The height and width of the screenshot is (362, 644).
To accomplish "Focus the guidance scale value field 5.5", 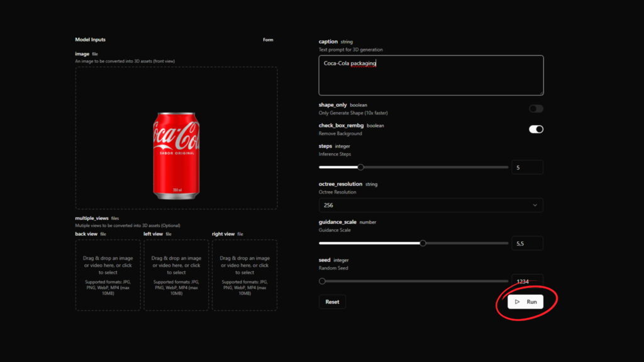I will pyautogui.click(x=528, y=243).
